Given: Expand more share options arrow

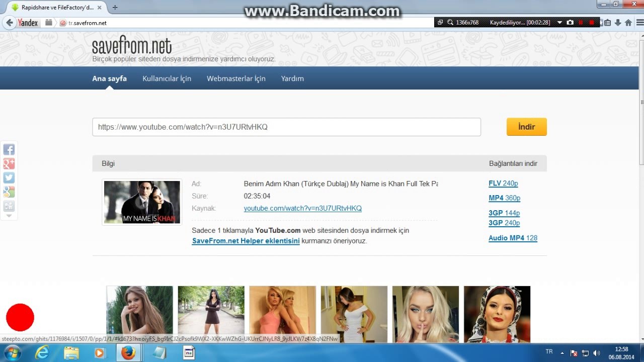Looking at the screenshot, I should pyautogui.click(x=9, y=216).
